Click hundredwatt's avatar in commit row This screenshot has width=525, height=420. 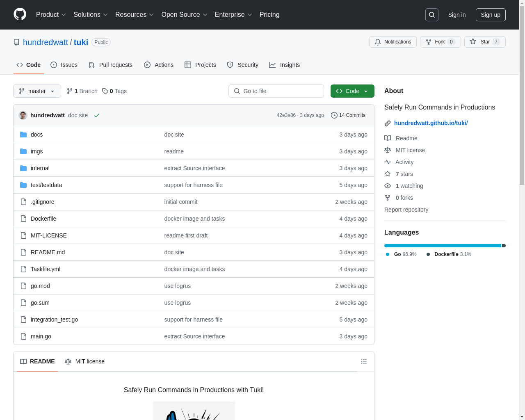tap(23, 115)
